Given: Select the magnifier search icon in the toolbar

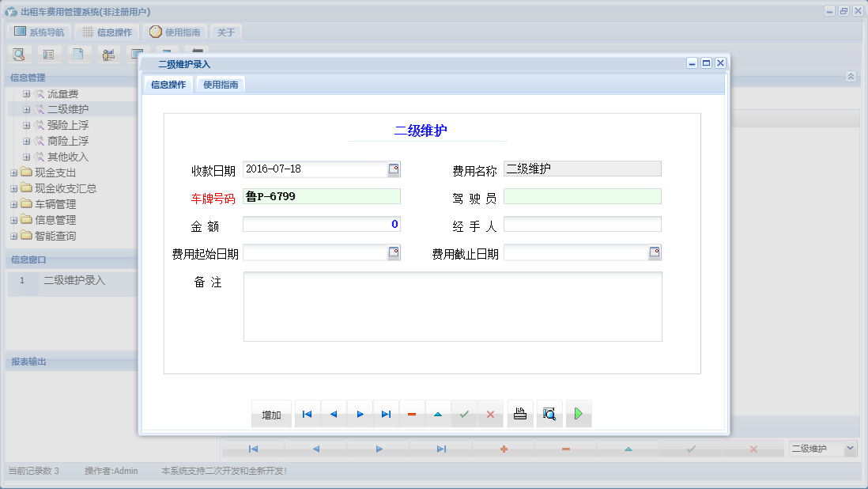Looking at the screenshot, I should [19, 54].
